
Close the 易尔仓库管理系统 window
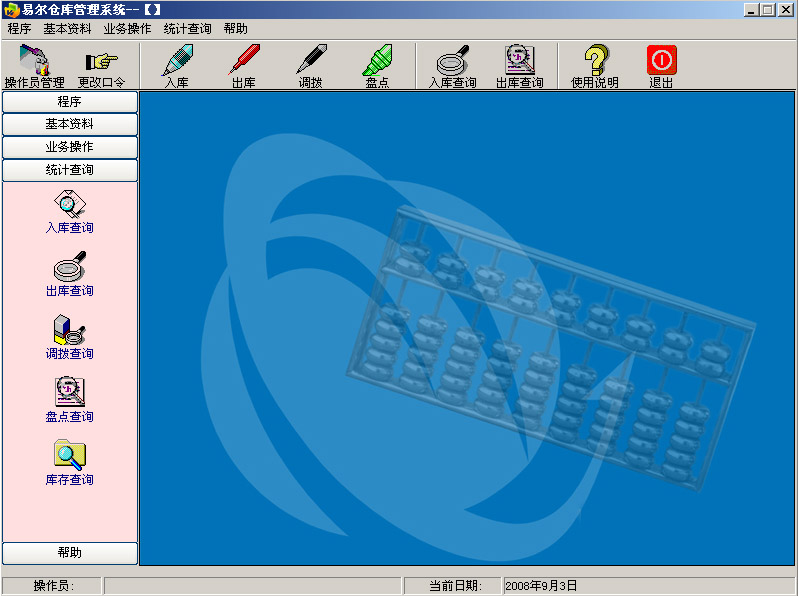(786, 10)
